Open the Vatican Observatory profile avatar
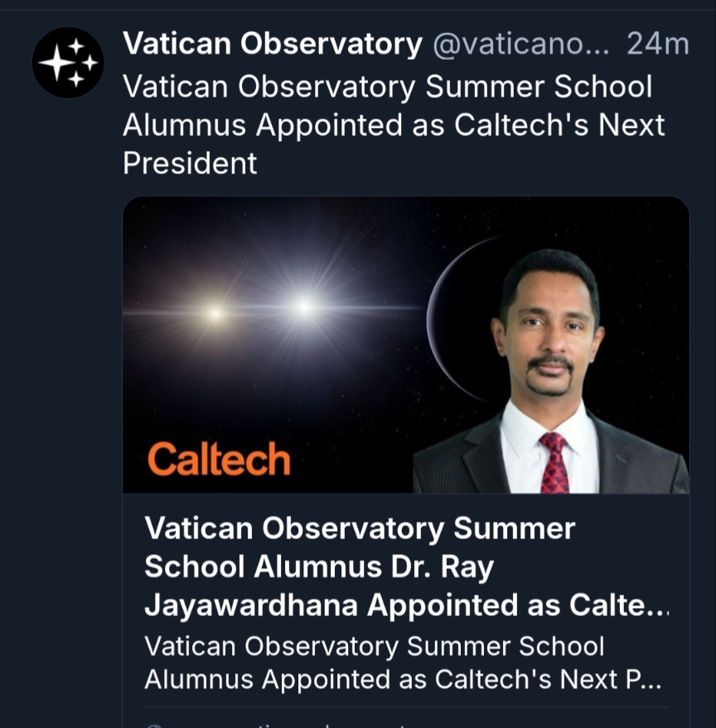Image resolution: width=716 pixels, height=728 pixels. click(68, 63)
